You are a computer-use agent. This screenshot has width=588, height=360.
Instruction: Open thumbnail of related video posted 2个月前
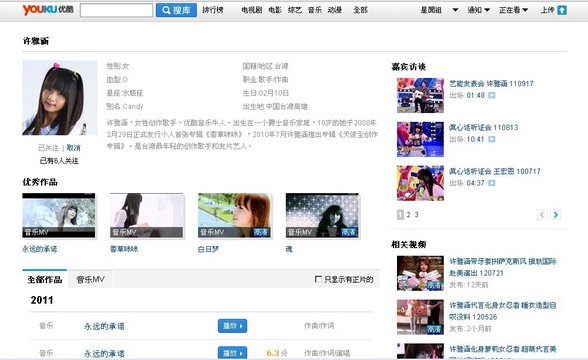(420, 317)
